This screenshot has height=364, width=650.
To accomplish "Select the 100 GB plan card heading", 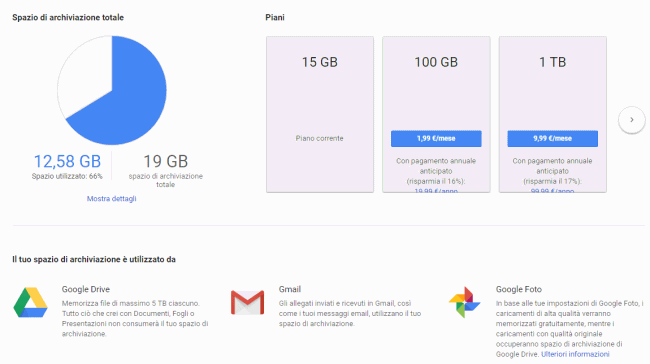I will click(436, 62).
